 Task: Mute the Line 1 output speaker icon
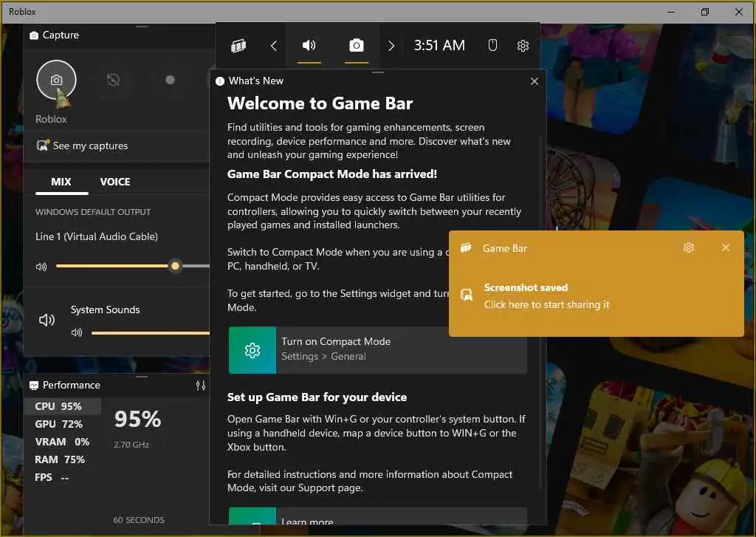41,267
